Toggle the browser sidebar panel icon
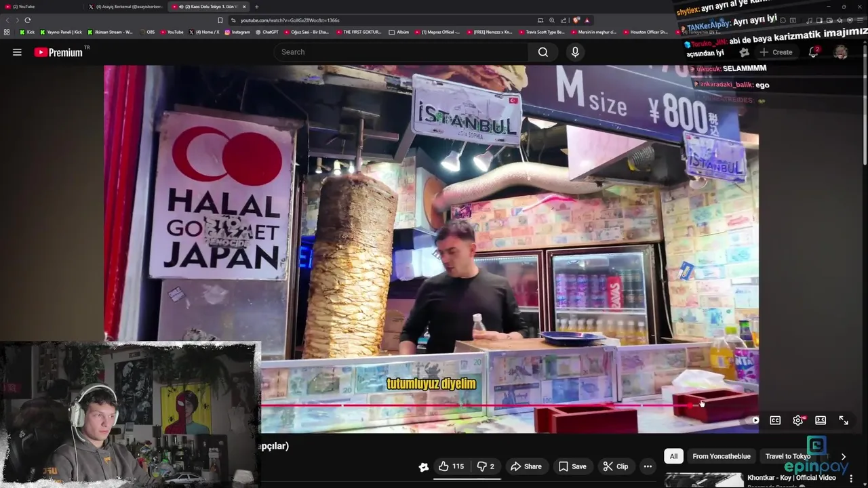 click(x=819, y=20)
